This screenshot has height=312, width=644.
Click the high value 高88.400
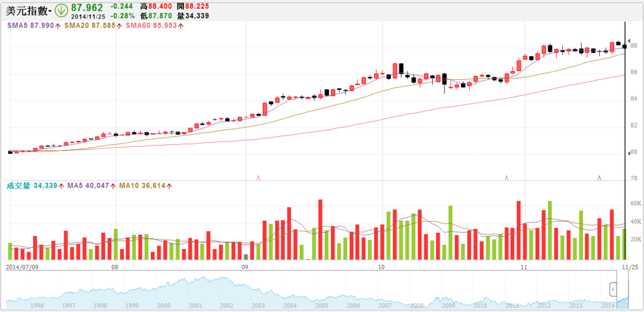156,7
